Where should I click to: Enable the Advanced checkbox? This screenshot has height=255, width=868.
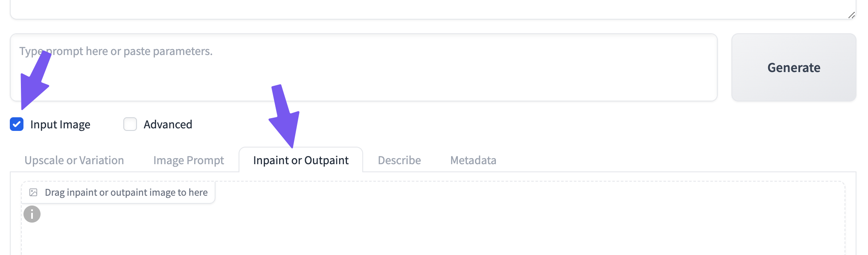point(130,124)
